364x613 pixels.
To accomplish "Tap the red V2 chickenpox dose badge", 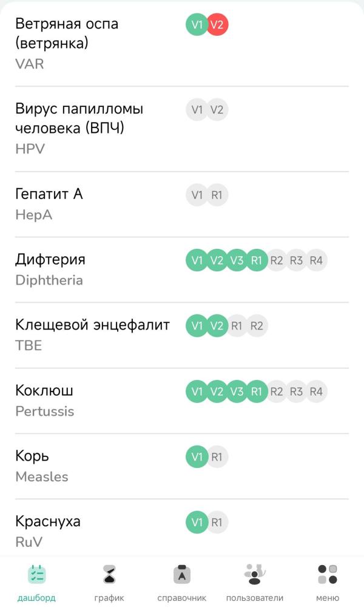I will point(217,25).
